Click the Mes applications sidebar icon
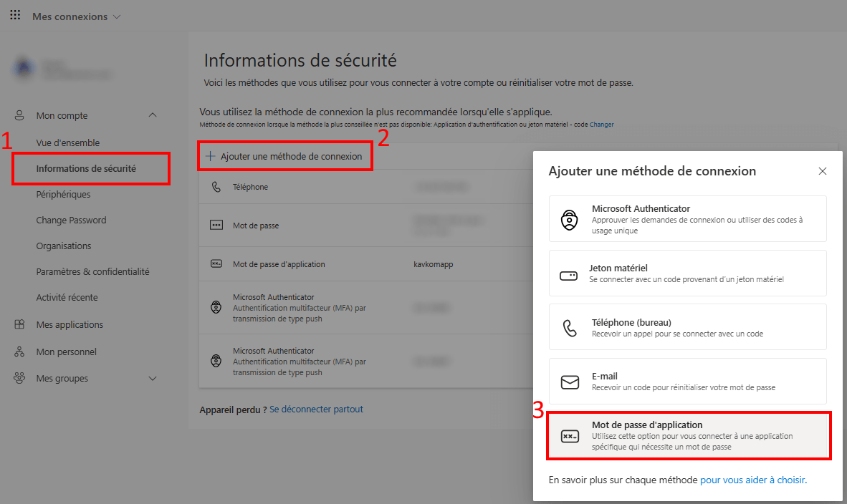 pos(20,324)
